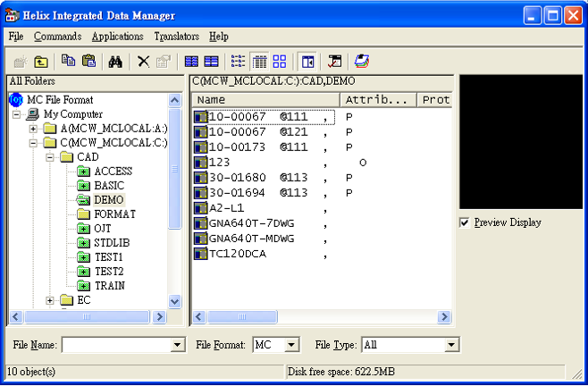Screen dimensions: 588x386
Task: Click the stacked colored sheets toolbar icon
Action: (x=362, y=61)
